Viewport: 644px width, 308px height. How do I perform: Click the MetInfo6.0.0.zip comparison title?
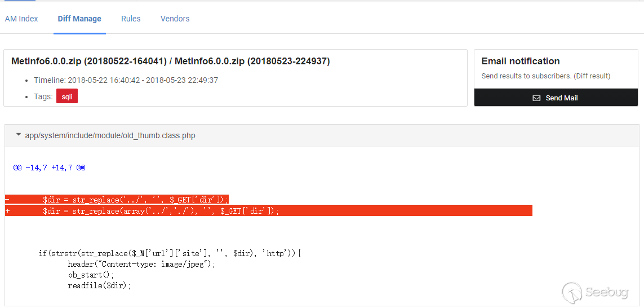coord(171,61)
